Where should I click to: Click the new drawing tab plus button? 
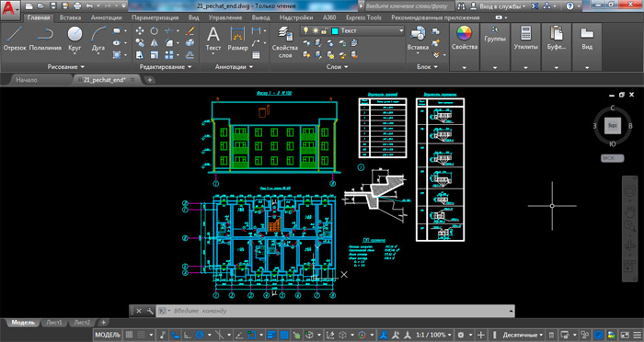150,80
